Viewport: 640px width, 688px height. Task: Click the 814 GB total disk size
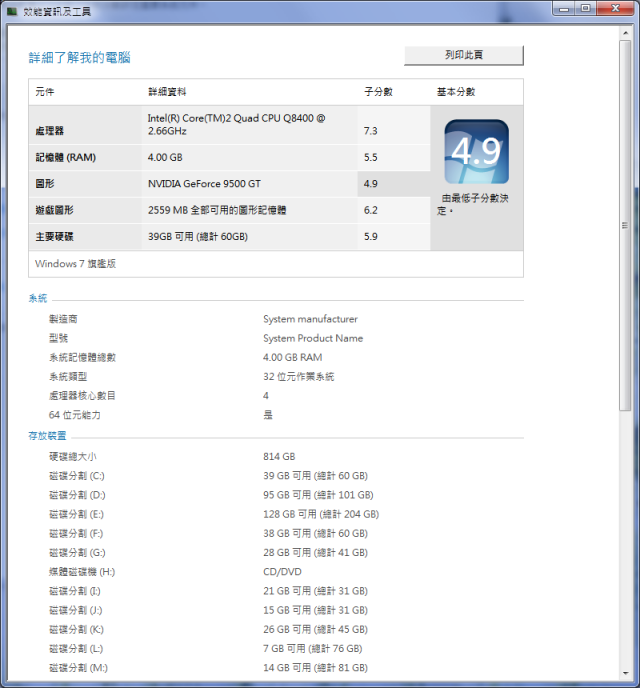(x=279, y=456)
